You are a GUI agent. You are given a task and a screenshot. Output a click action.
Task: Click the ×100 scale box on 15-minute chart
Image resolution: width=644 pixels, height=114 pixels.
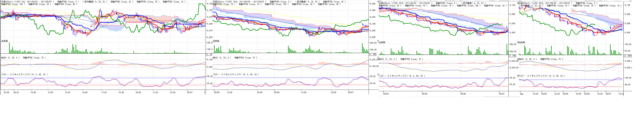pyautogui.click(x=373, y=54)
